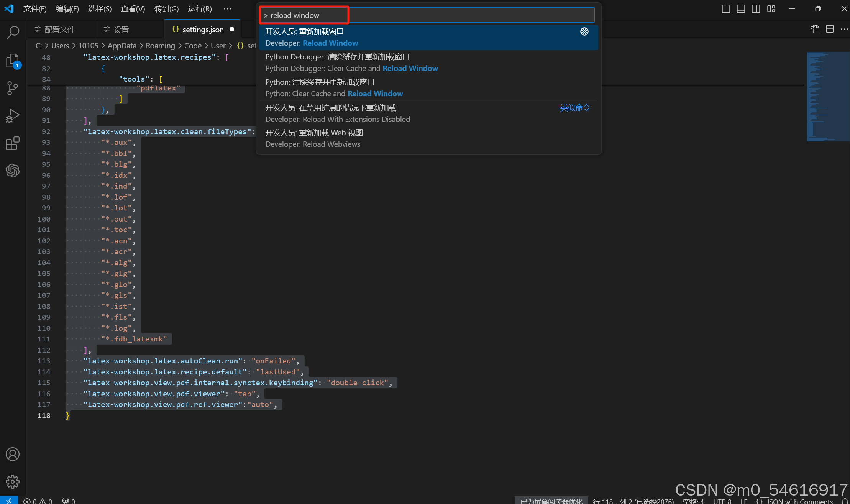850x504 pixels.
Task: Open the Accounts icon in activity bar
Action: click(x=13, y=454)
